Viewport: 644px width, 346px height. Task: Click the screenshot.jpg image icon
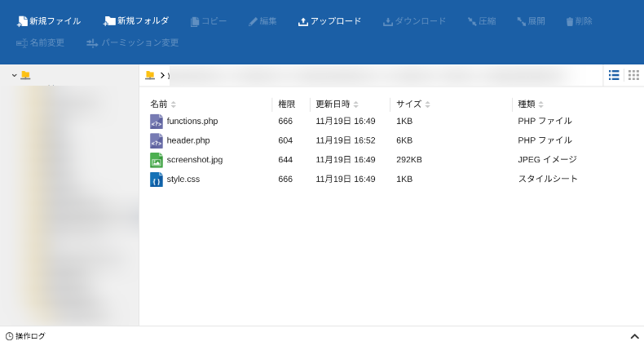(157, 160)
